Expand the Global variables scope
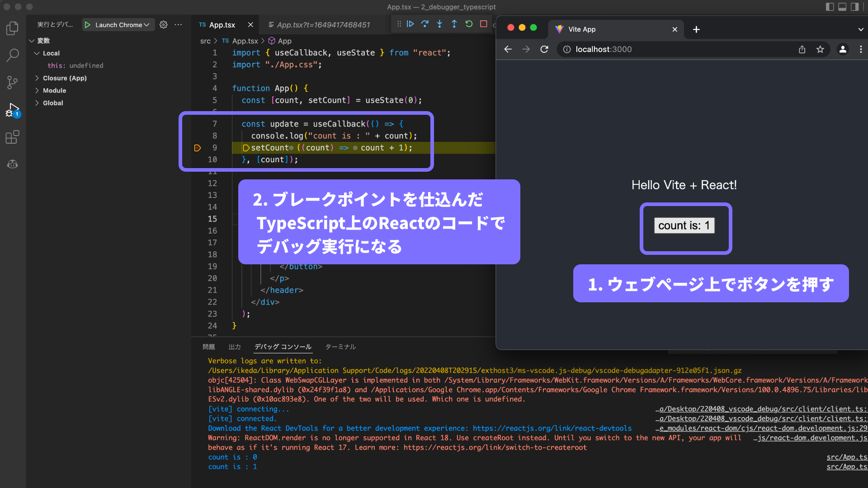This screenshot has width=868, height=488. pos(53,103)
